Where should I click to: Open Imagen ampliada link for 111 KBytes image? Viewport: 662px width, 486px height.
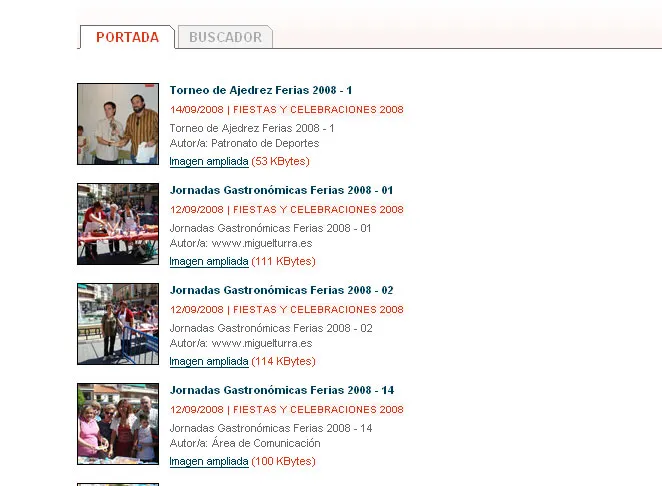pos(209,261)
